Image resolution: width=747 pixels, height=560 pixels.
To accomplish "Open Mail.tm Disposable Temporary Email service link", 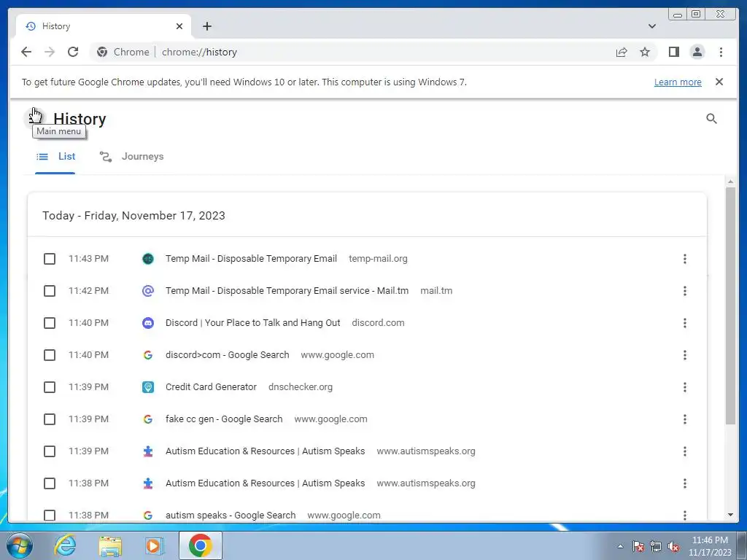I will (287, 291).
